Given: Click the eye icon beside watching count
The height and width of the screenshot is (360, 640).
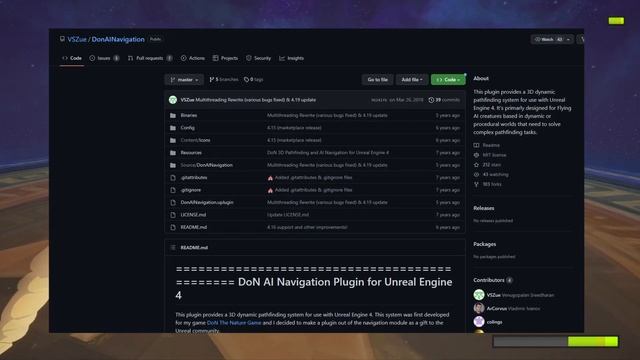Looking at the screenshot, I should [476, 175].
